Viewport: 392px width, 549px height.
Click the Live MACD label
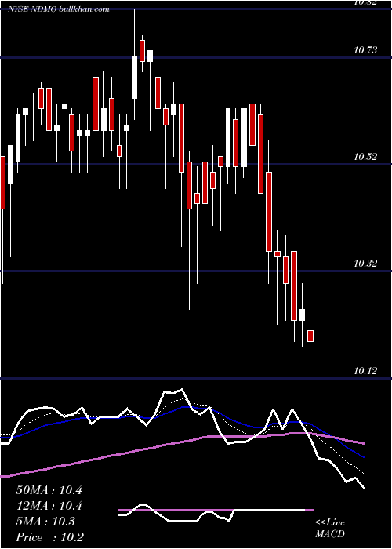click(330, 528)
